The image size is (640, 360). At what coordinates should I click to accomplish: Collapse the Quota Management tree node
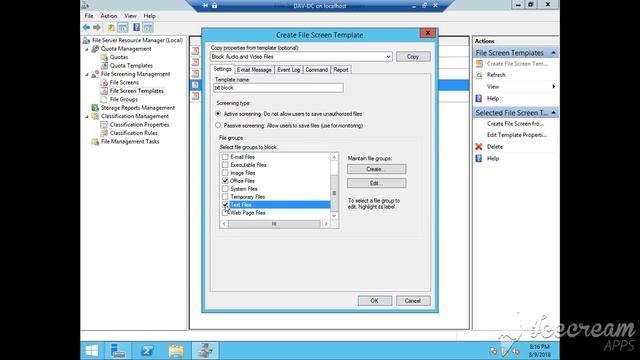point(87,49)
